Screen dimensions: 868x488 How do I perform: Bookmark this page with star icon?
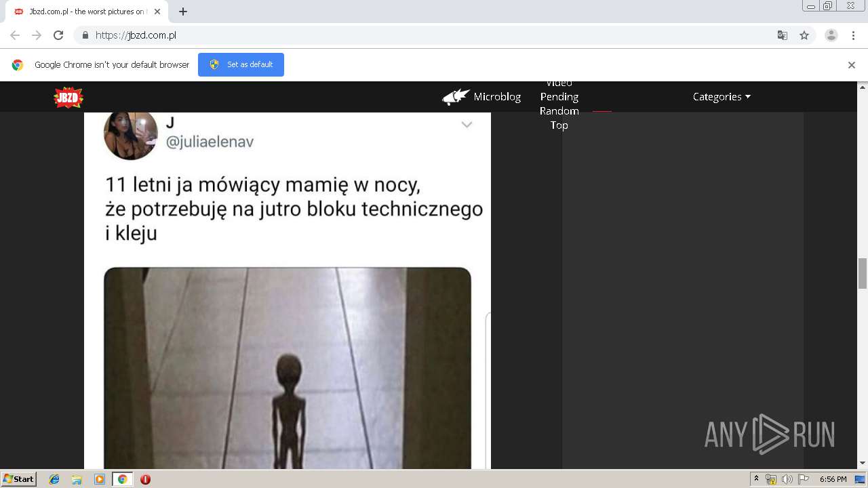(804, 35)
